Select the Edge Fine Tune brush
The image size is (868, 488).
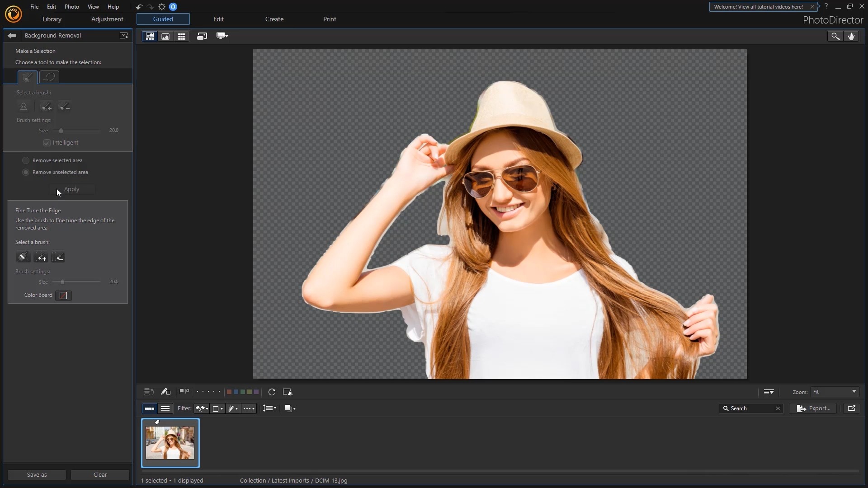[x=23, y=257]
